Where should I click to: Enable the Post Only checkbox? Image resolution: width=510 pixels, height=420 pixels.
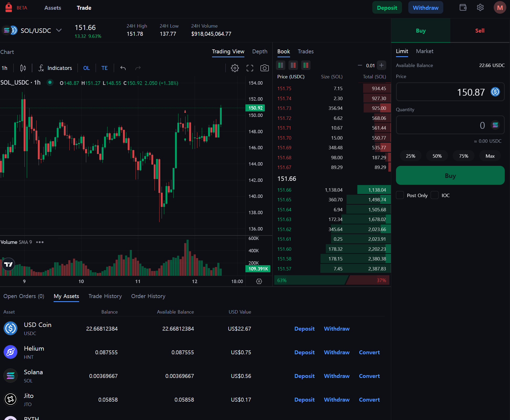[x=400, y=195]
